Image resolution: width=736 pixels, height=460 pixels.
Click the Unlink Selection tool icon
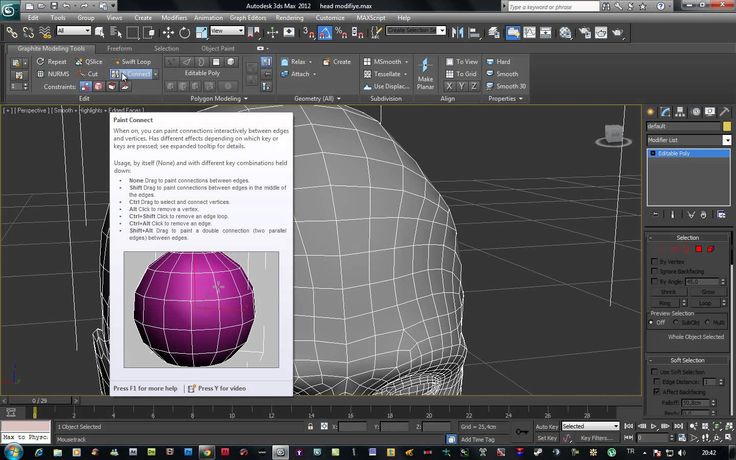[x=28, y=32]
